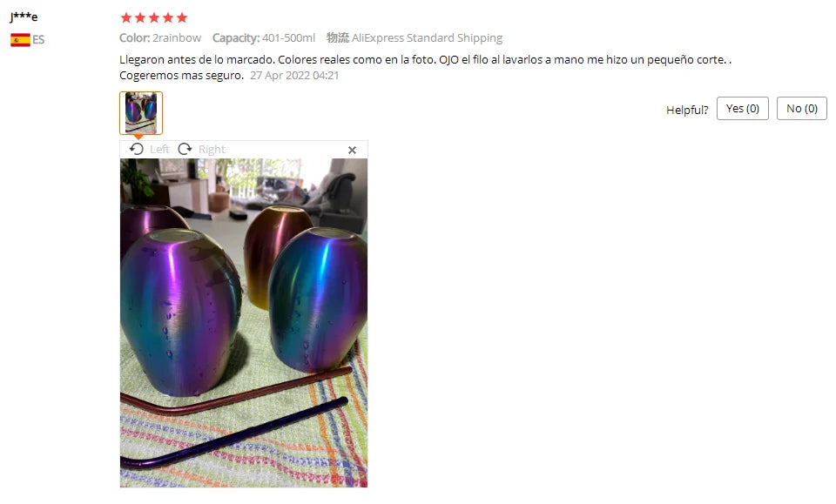Screen dimensions: 836x504
Task: Click the 物流 logistics label
Action: pyautogui.click(x=338, y=37)
